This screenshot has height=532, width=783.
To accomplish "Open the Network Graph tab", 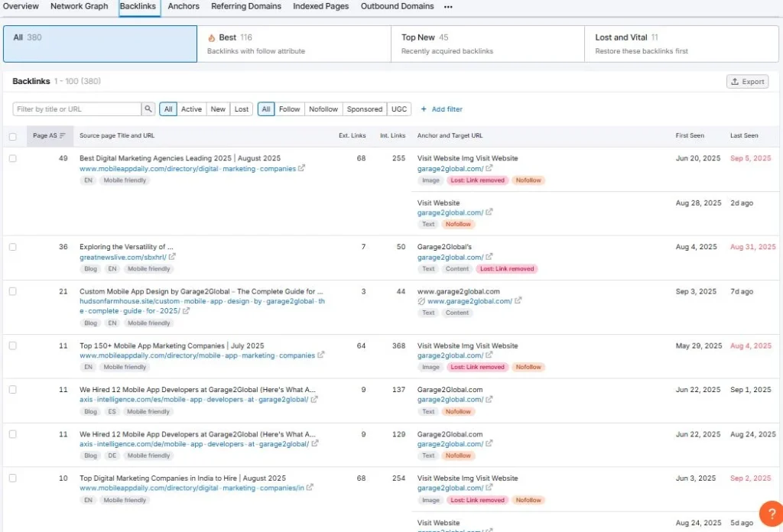I will pos(79,6).
